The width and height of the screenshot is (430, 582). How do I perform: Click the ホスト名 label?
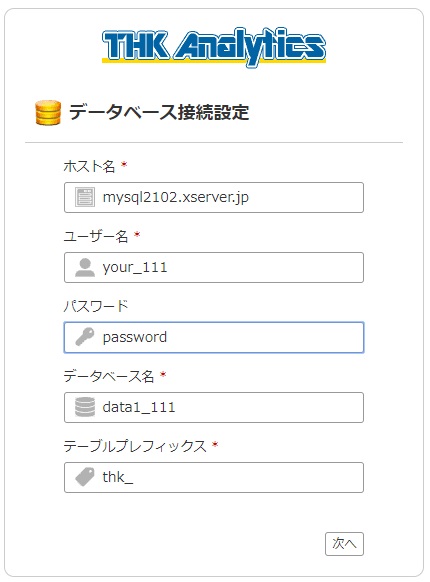click(89, 166)
